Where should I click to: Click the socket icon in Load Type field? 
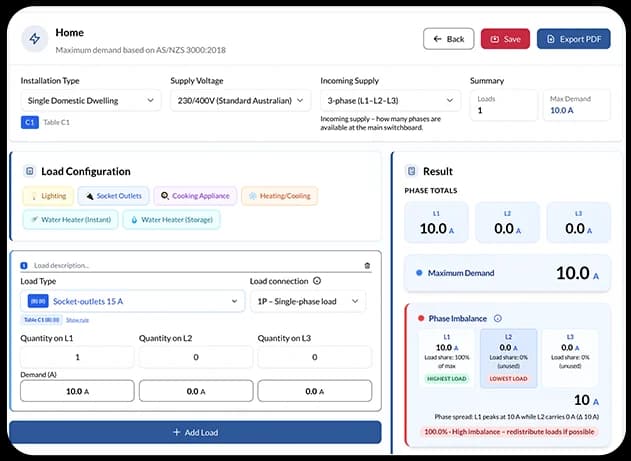(x=38, y=301)
